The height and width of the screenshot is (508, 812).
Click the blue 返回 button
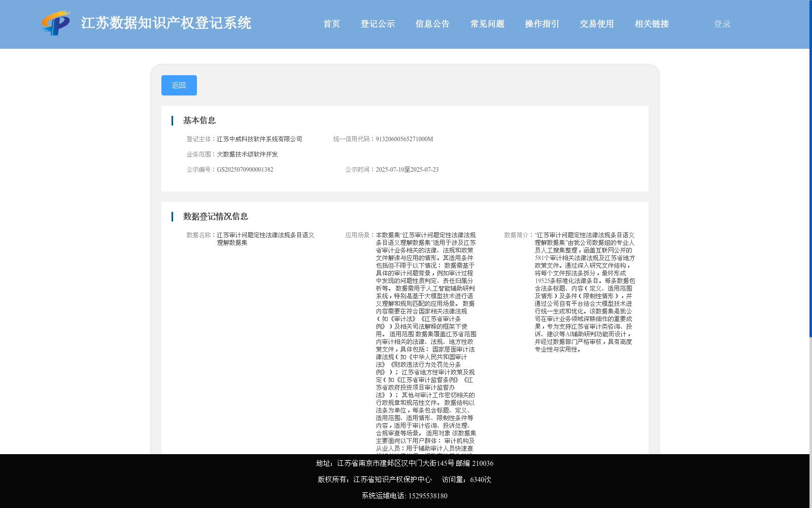(179, 85)
